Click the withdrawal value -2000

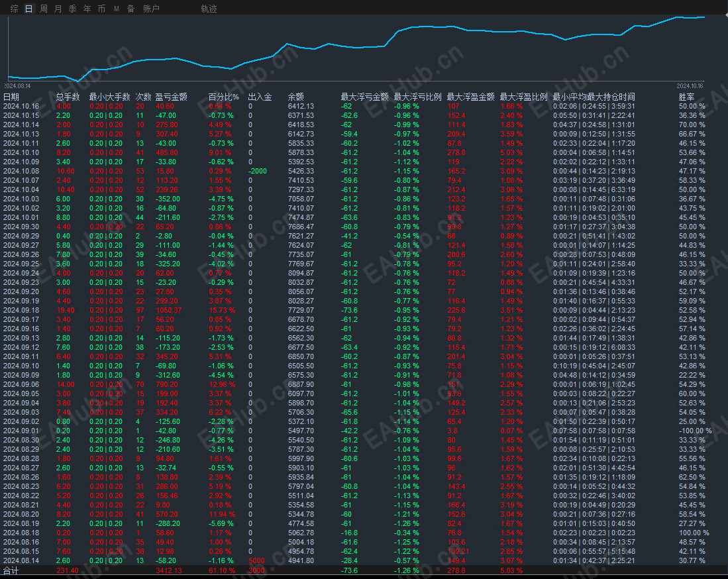click(x=258, y=172)
